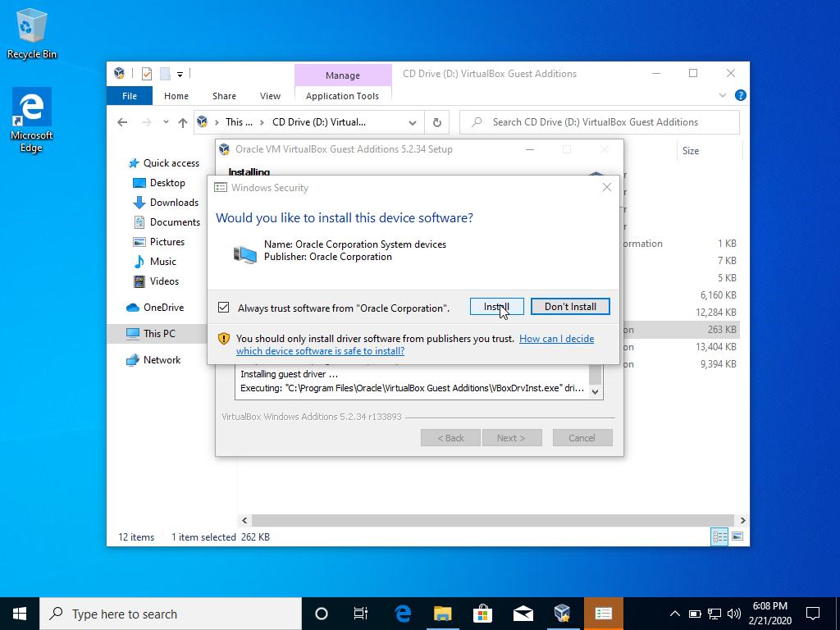Open the Recycle Bin desktop icon

[x=32, y=34]
